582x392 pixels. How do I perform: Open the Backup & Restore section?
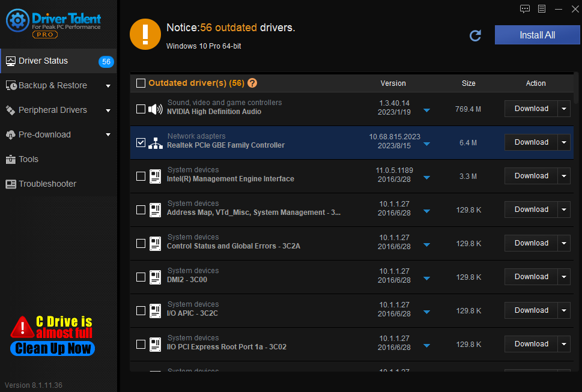59,86
